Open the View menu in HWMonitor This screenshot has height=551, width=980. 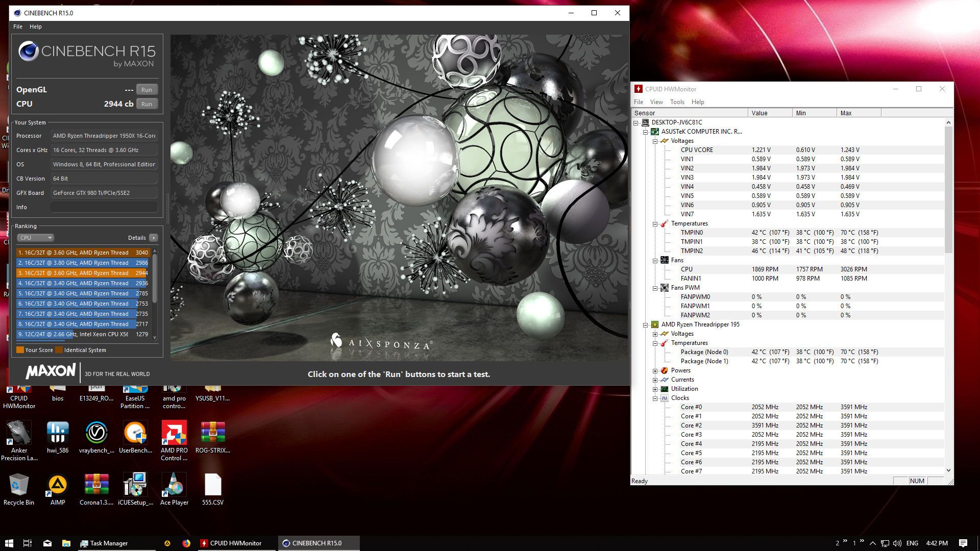tap(656, 102)
